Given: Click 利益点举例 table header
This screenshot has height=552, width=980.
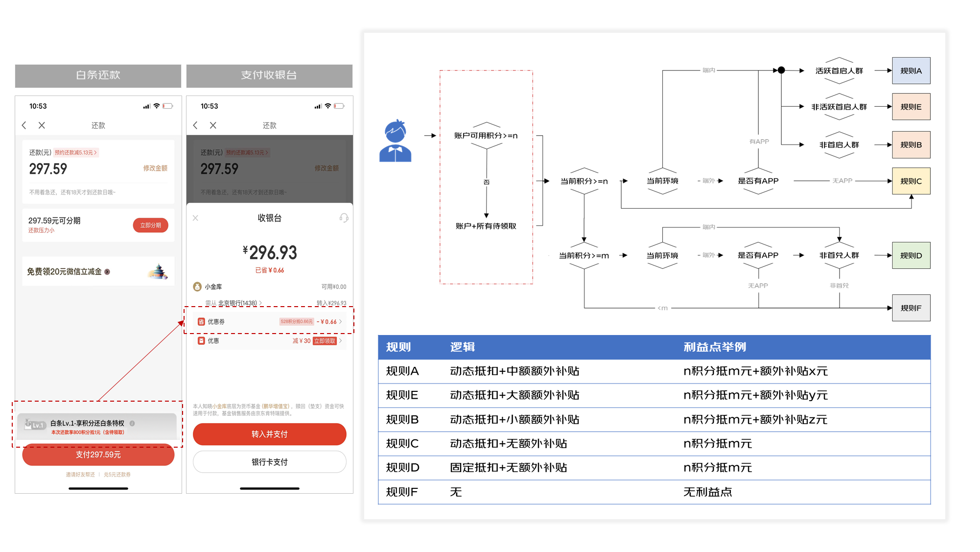Looking at the screenshot, I should 715,347.
